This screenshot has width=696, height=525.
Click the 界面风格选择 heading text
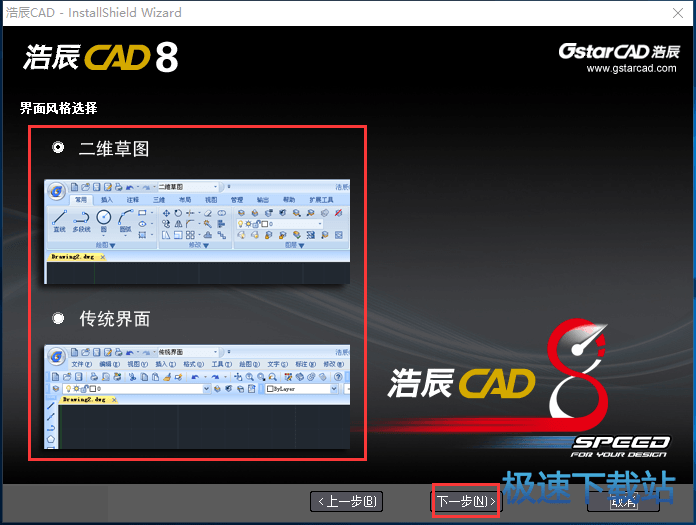click(58, 108)
